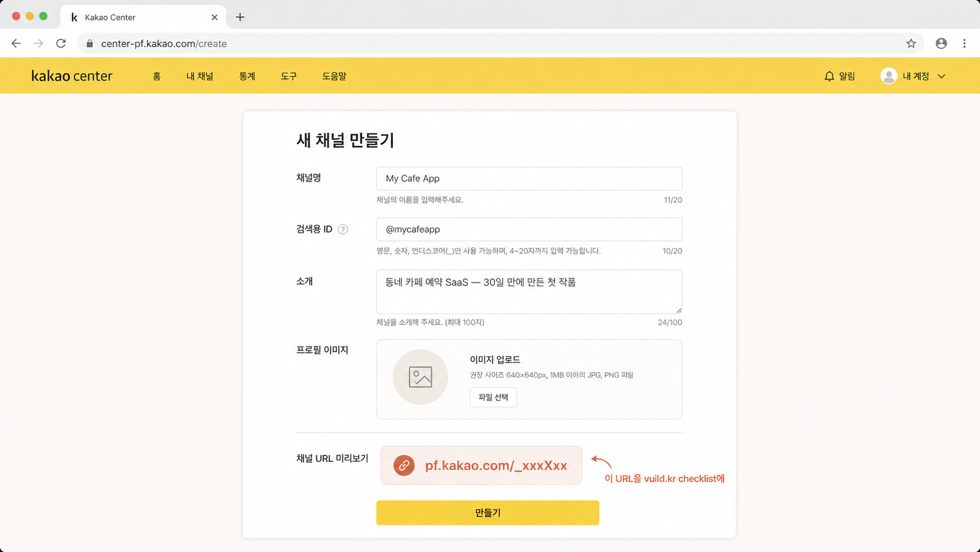Click the account avatar icon
Screen dimensions: 980x552
[x=889, y=76]
